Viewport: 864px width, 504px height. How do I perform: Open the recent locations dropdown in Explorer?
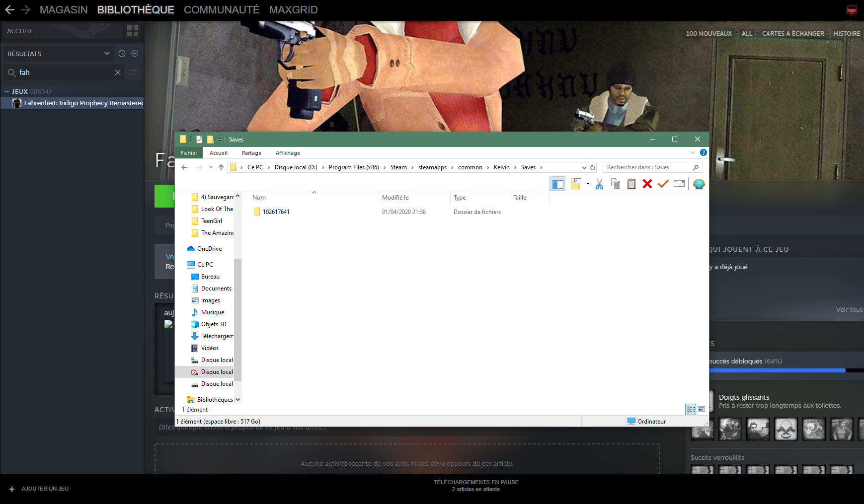[211, 167]
